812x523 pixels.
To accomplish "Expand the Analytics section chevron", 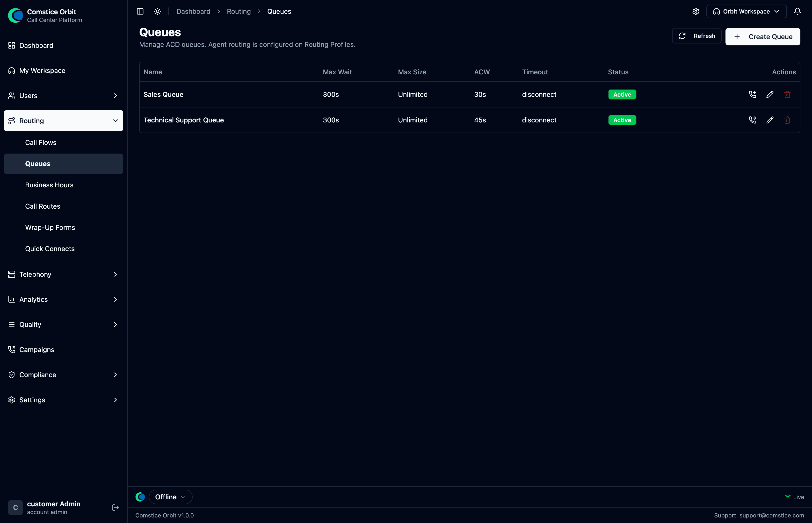I will click(115, 300).
